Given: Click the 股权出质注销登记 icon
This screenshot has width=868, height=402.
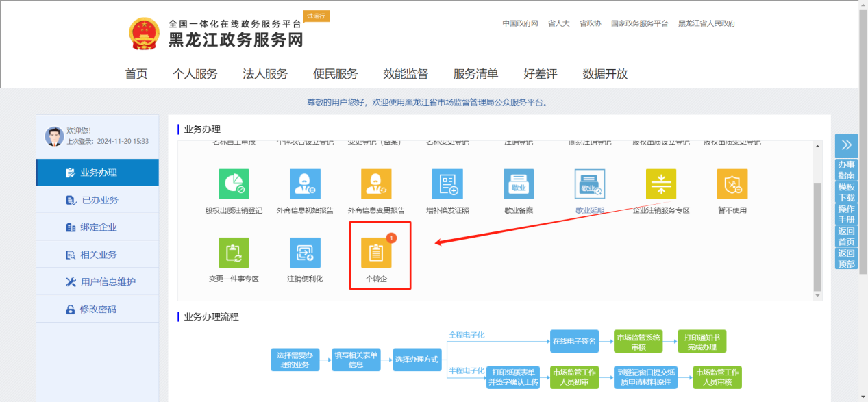Looking at the screenshot, I should (x=234, y=184).
